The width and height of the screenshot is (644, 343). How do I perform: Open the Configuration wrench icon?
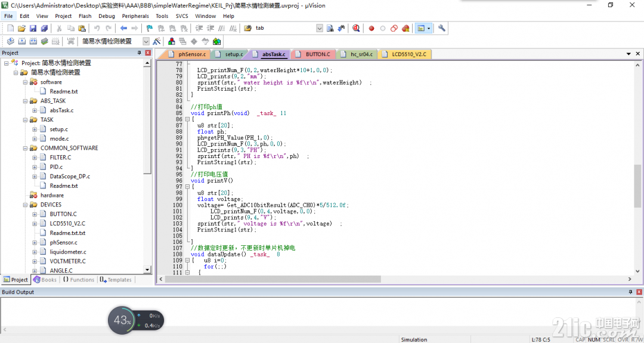click(x=441, y=29)
